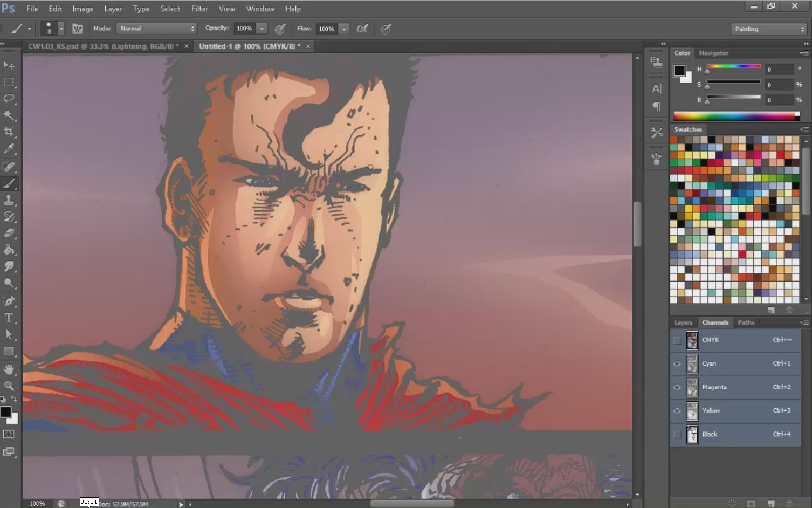This screenshot has height=508, width=812.
Task: Close the Untitled-1 document tab
Action: tap(308, 46)
